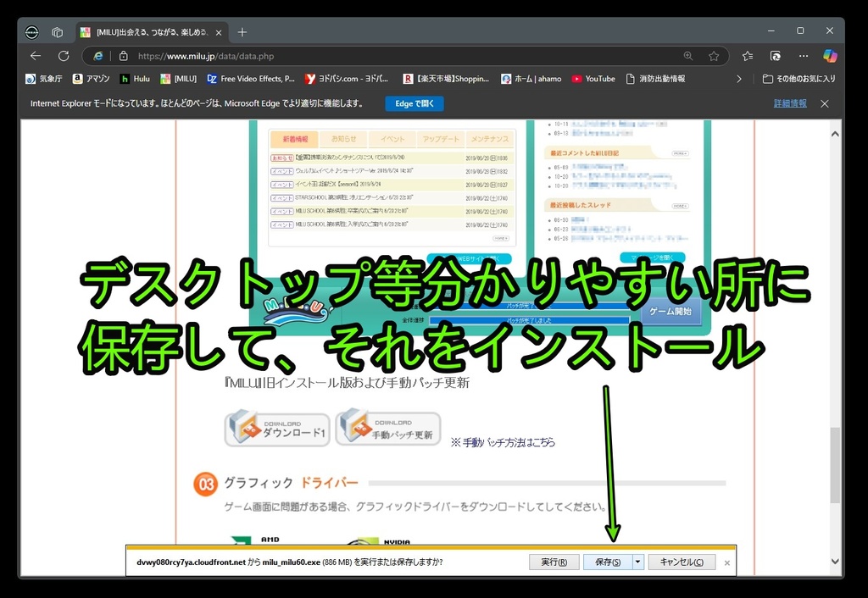Click the グラフィック ドライバー section heading

pyautogui.click(x=292, y=483)
